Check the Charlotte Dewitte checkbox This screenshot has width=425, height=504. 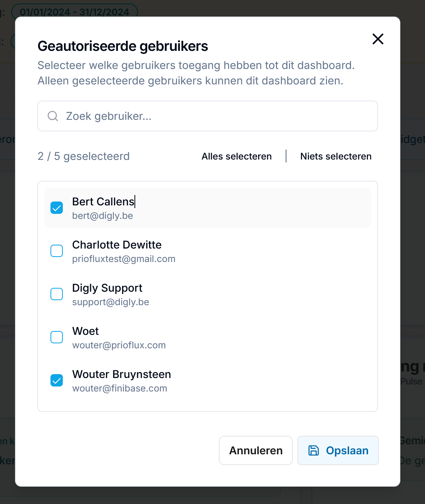coord(57,251)
